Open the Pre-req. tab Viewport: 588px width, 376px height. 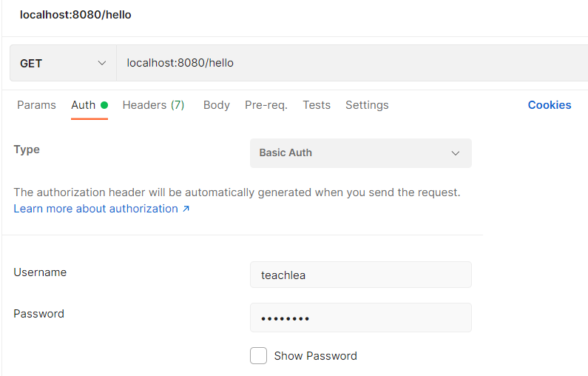tap(266, 105)
